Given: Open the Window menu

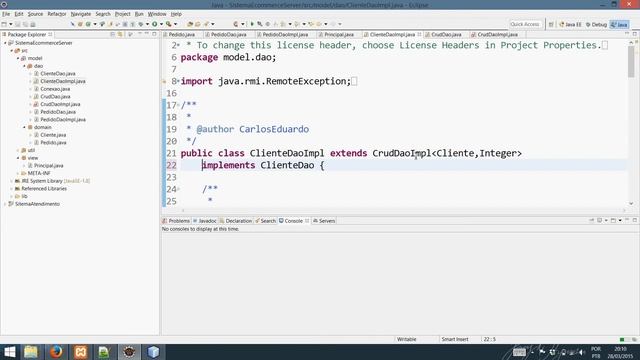Looking at the screenshot, I should pyautogui.click(x=157, y=14).
